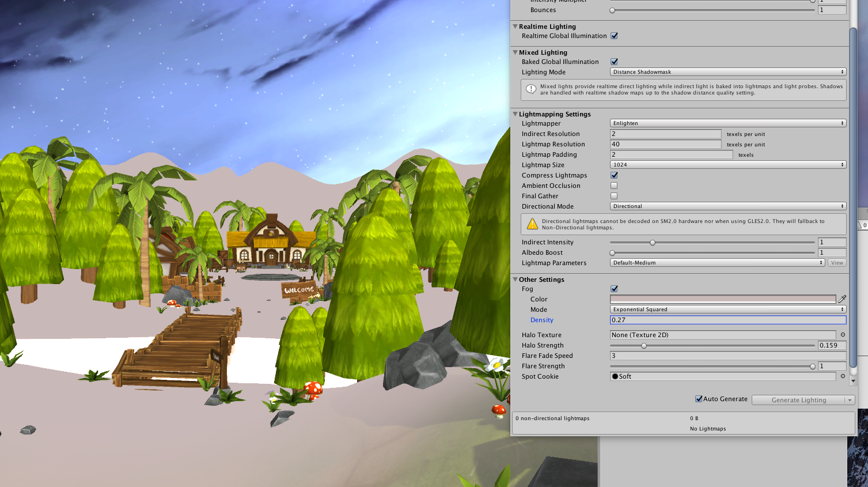Enable Final Gather checkbox
Image resolution: width=868 pixels, height=487 pixels.
614,196
